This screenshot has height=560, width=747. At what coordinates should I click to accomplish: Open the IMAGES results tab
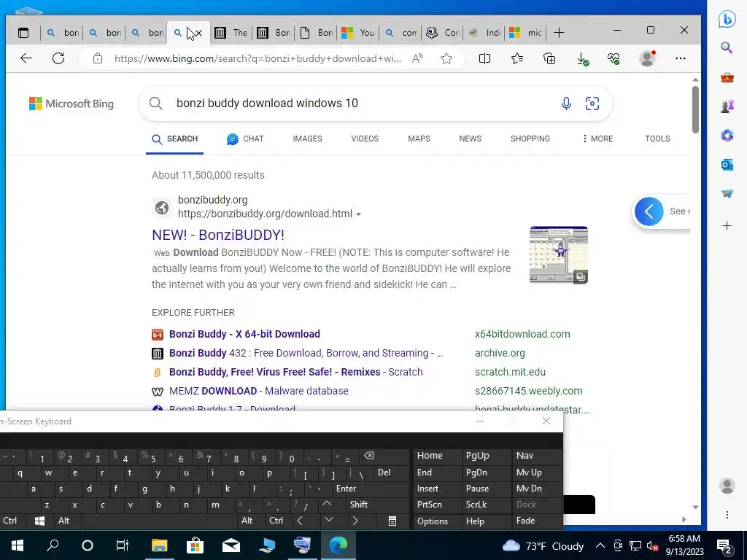pyautogui.click(x=307, y=139)
